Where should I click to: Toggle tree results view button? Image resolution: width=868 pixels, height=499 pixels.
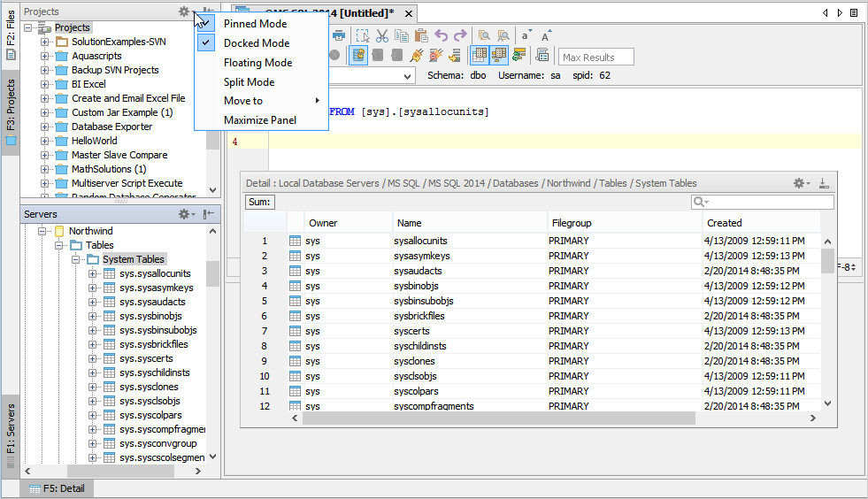coord(499,56)
